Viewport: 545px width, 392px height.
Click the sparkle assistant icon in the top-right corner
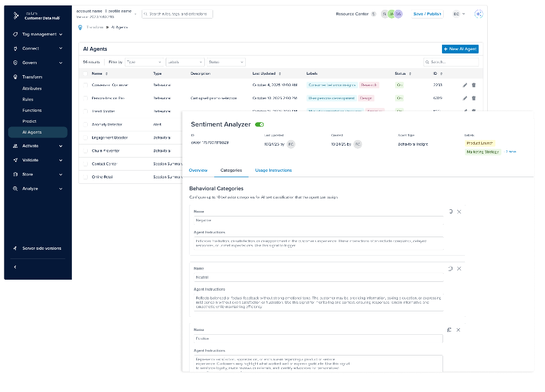point(479,14)
